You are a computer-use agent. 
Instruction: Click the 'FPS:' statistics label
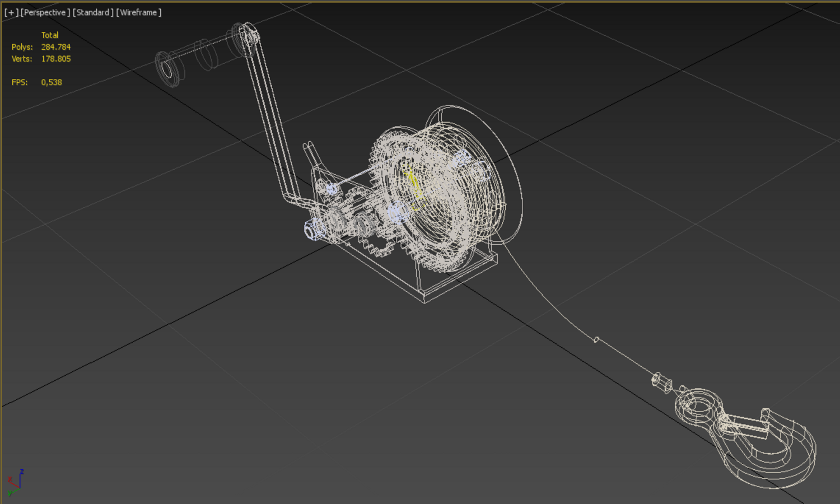click(x=20, y=82)
